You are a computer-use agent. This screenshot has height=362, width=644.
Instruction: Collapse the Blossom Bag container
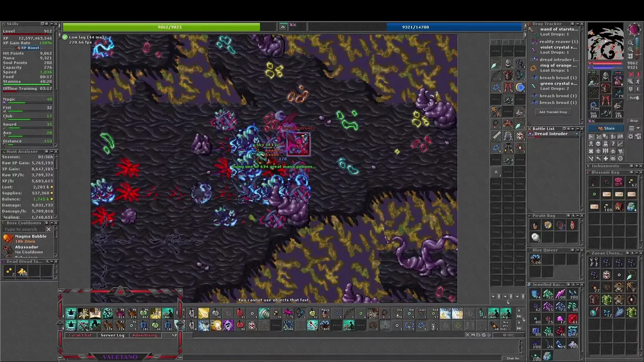(x=636, y=172)
